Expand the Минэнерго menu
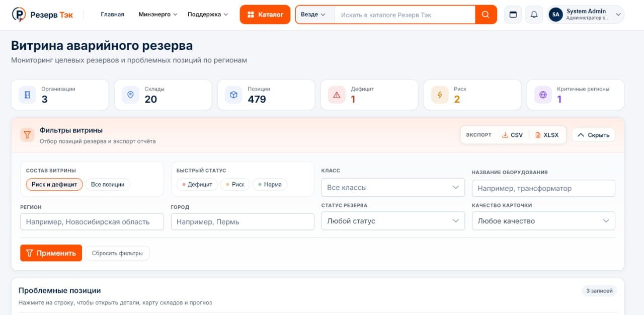Screen dimensions: 644x315 tap(158, 15)
